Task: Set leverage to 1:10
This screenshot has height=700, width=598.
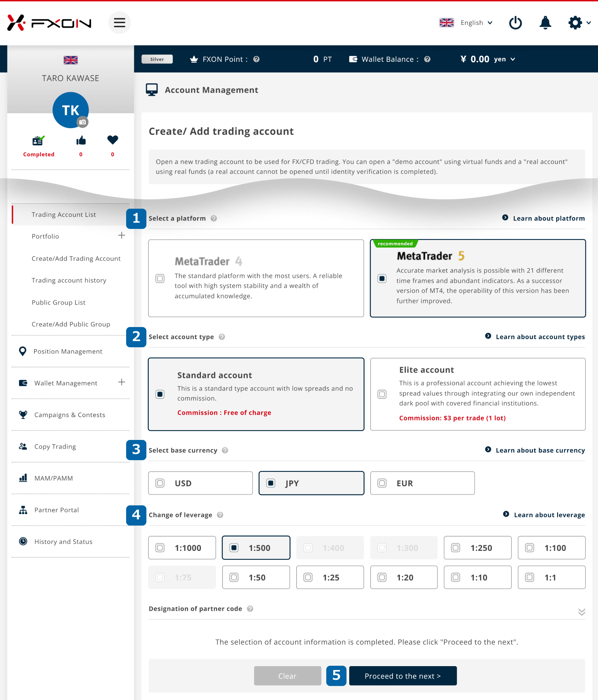Action: pos(478,577)
